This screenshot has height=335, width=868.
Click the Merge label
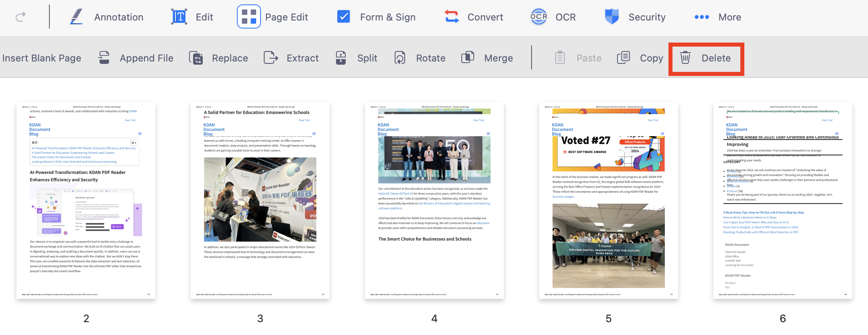pos(499,58)
